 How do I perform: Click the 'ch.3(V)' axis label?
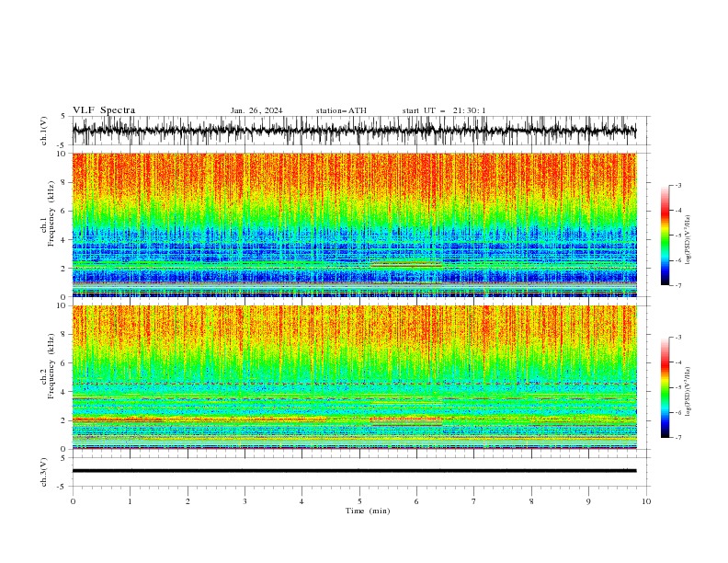tap(44, 472)
